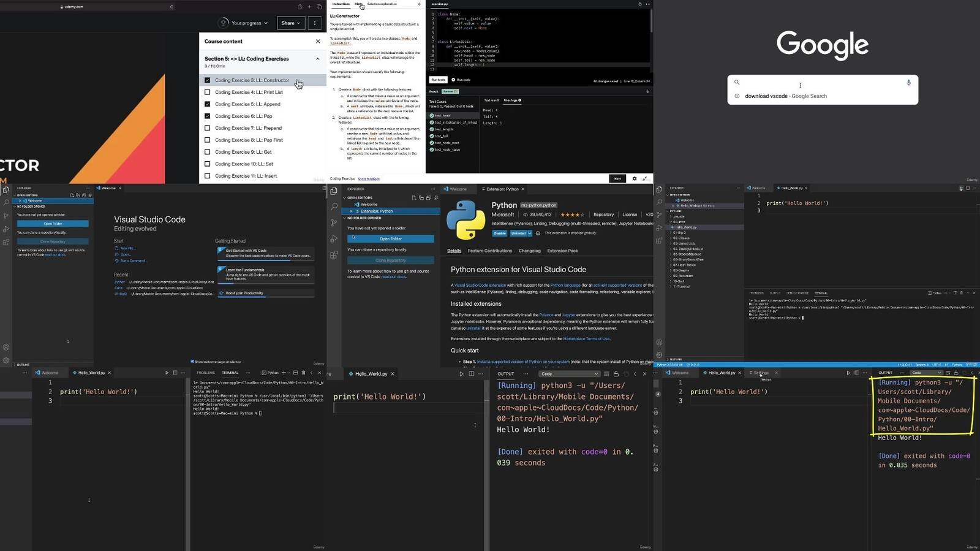Open Search in the Python extension window activity bar
Image resolution: width=980 pixels, height=551 pixels.
coord(334,207)
